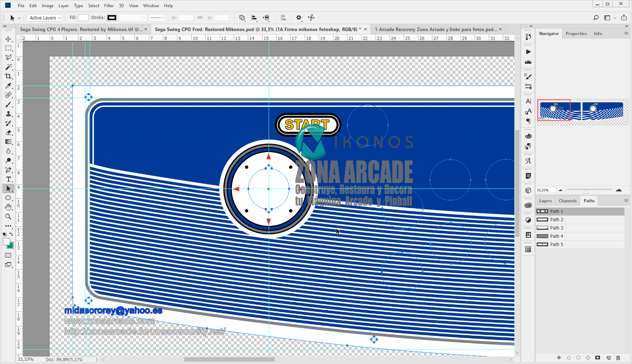
Task: Load path as a selection icon
Action: (578, 358)
